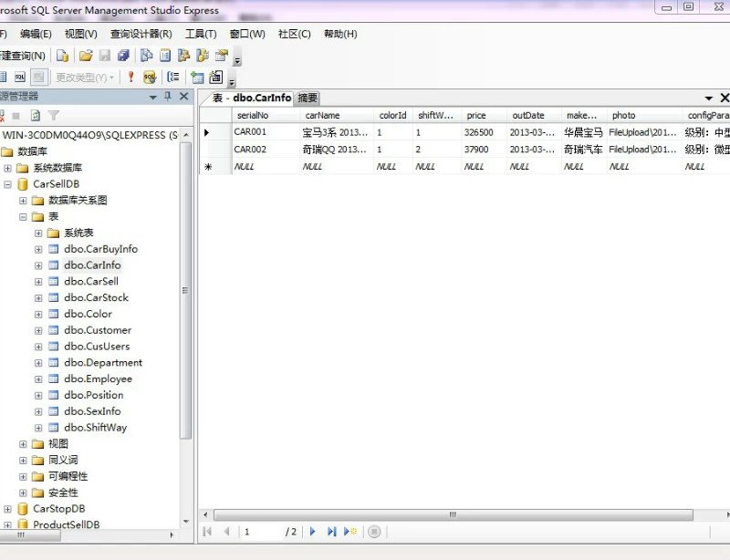Toggle the Add Group By option
Viewport: 730px width, 560px height.
pos(173,77)
